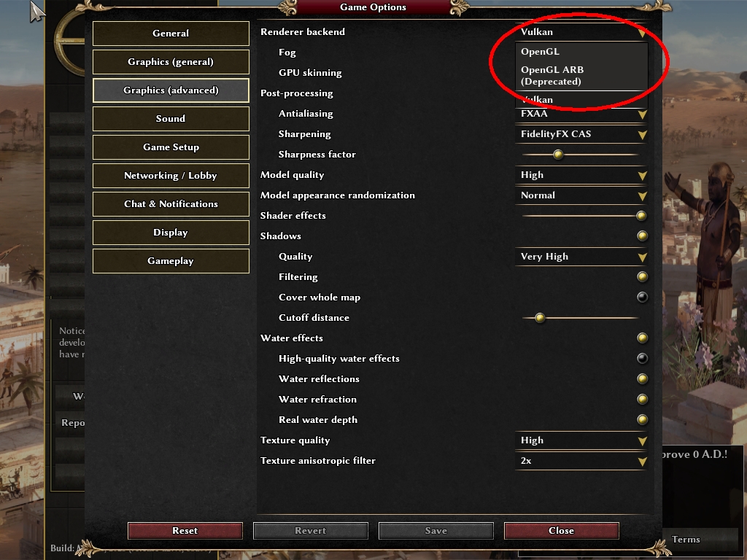Screen dimensions: 747x560
Task: Toggle Real water depth checkbox
Action: point(642,419)
